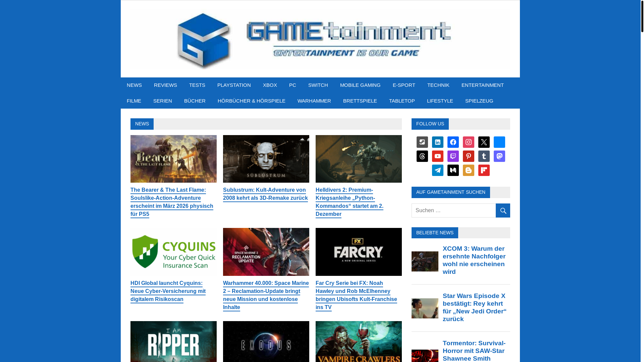Image resolution: width=644 pixels, height=362 pixels.
Task: Open the Medium icon
Action: pyautogui.click(x=453, y=170)
